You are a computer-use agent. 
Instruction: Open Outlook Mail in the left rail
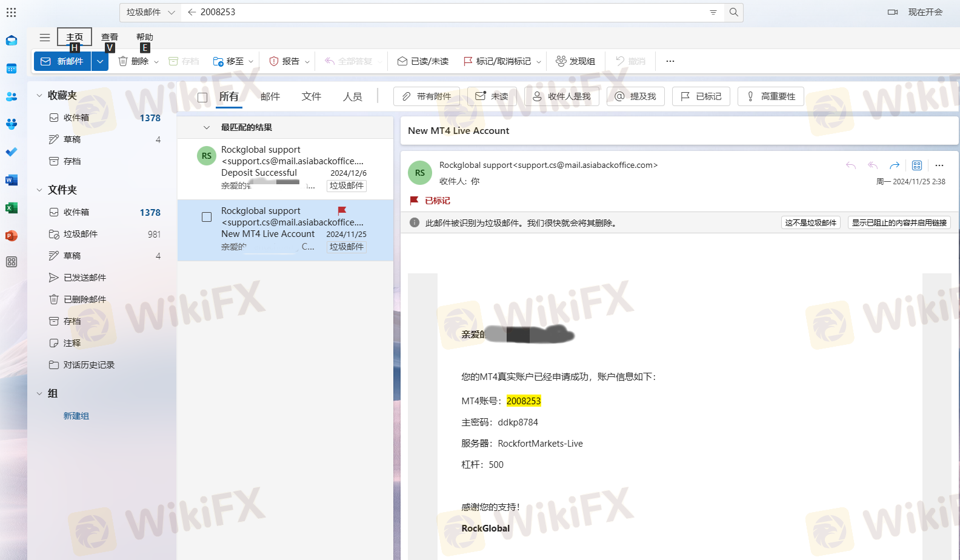tap(12, 41)
